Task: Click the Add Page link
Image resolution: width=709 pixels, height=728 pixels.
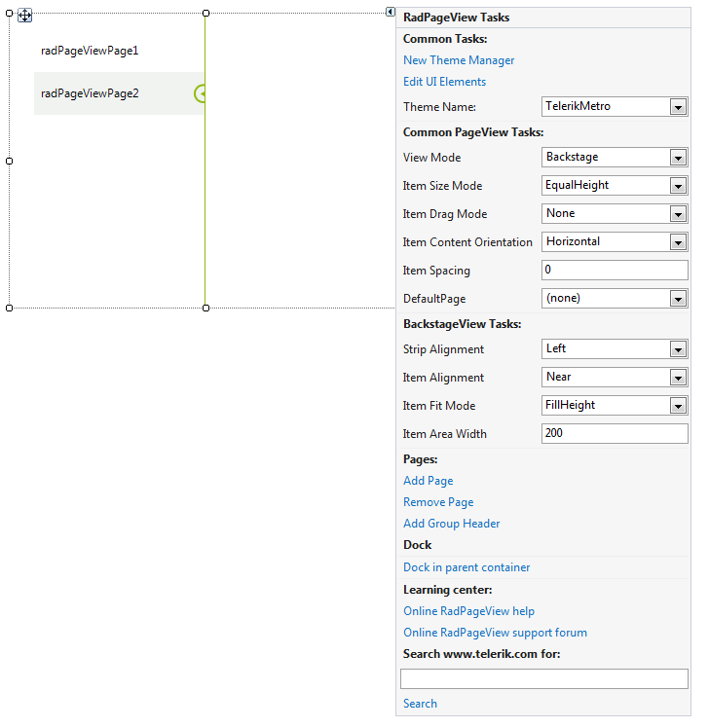Action: coord(428,481)
